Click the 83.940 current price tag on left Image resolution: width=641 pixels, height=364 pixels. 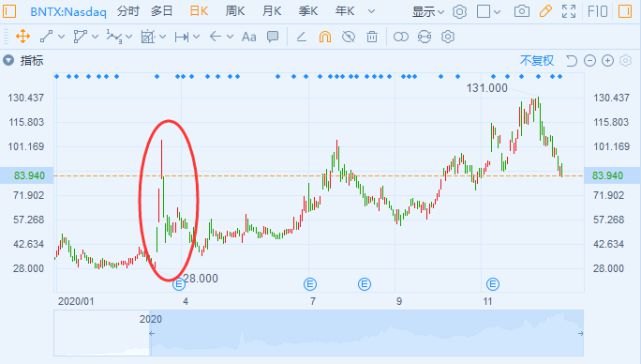27,175
